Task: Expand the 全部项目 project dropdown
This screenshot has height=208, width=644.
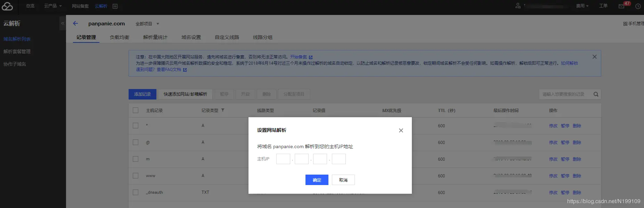Action: (147, 24)
